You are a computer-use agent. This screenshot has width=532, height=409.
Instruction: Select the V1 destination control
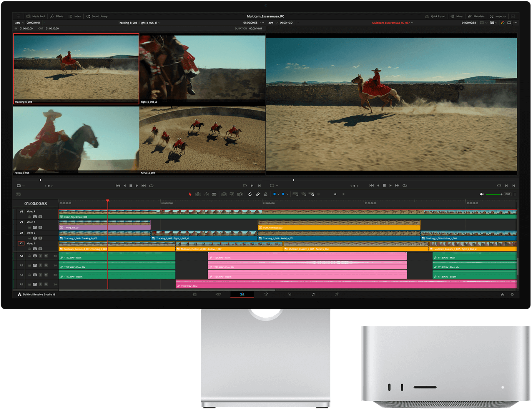(21, 243)
